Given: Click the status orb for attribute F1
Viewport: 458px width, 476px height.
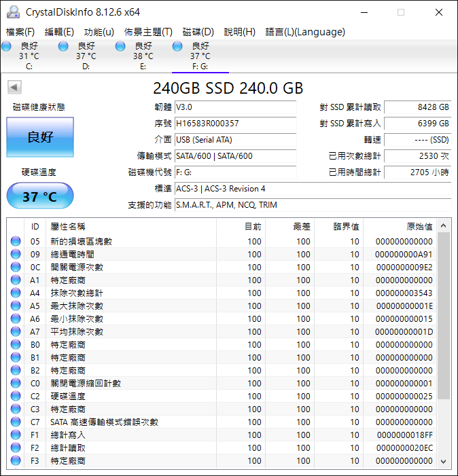Looking at the screenshot, I should (x=16, y=435).
